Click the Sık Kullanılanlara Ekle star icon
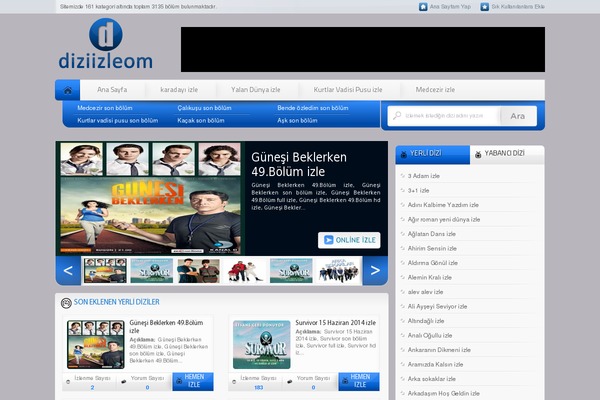600x400 pixels. tap(484, 7)
